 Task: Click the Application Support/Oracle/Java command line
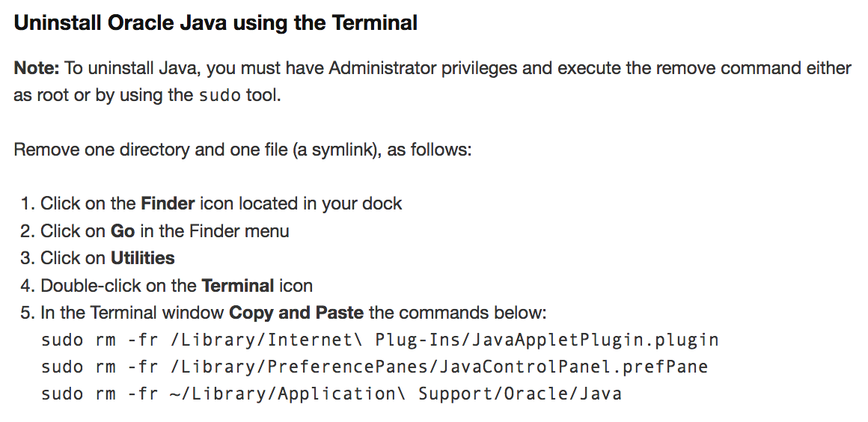click(331, 394)
